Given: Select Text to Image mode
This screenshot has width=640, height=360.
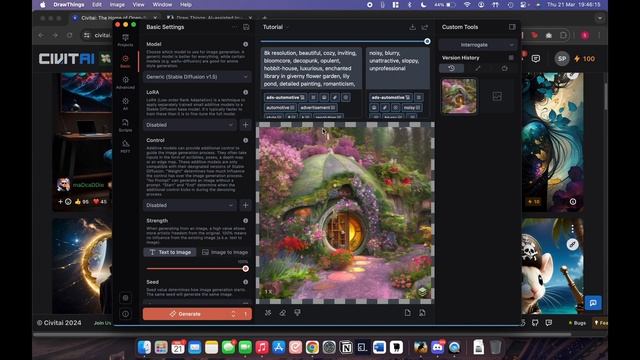Looking at the screenshot, I should [x=170, y=252].
